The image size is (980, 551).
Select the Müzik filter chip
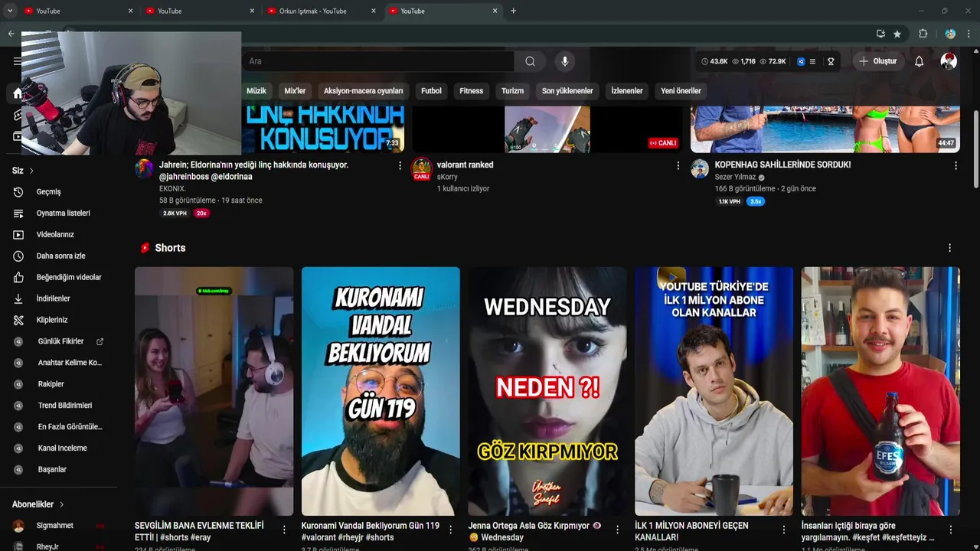[256, 91]
